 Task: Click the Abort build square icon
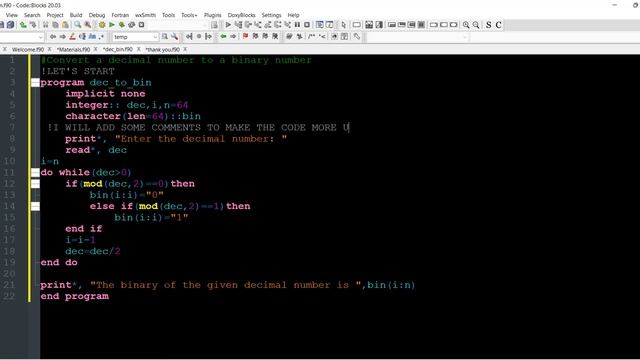(x=142, y=25)
